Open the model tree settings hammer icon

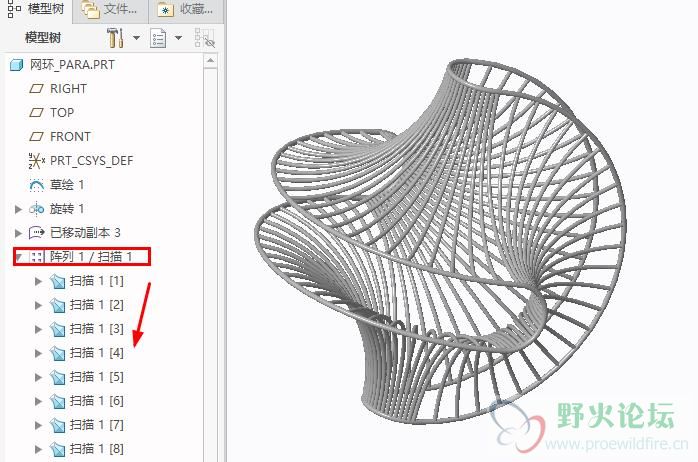115,37
